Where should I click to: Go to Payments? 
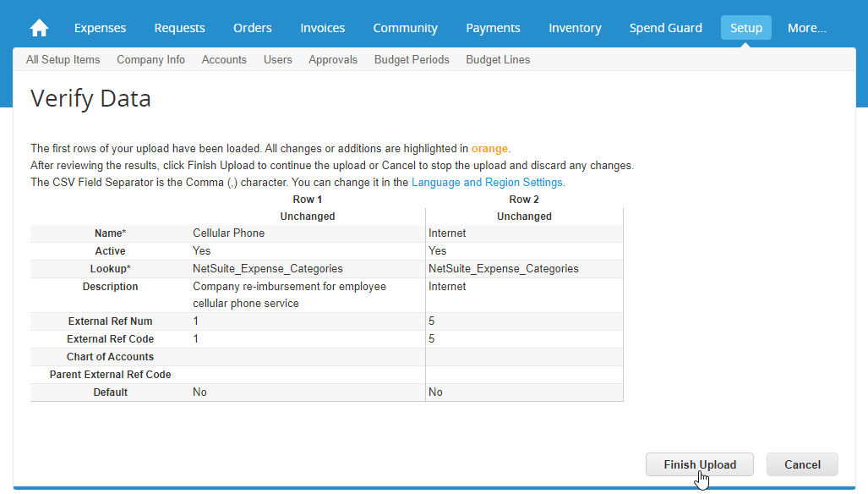tap(493, 28)
